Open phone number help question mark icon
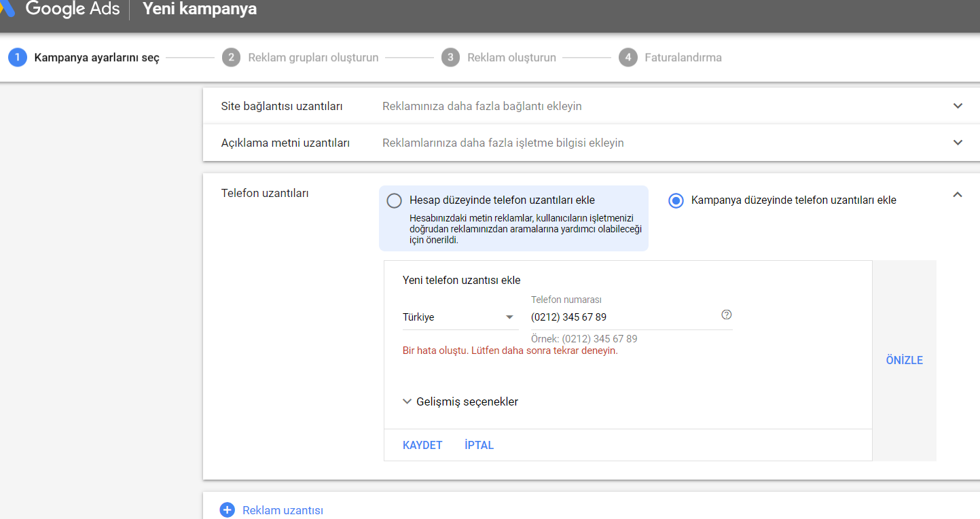Screen dimensions: 980x519 tap(727, 315)
